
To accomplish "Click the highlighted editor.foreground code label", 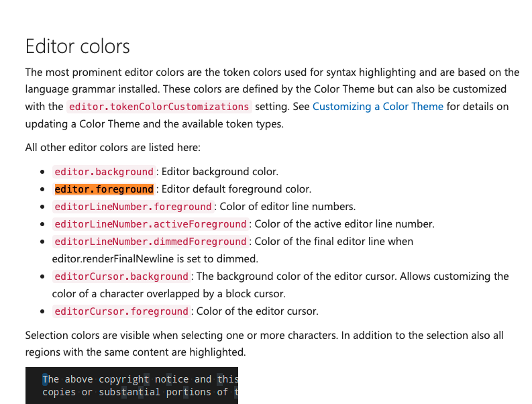I will [x=104, y=189].
